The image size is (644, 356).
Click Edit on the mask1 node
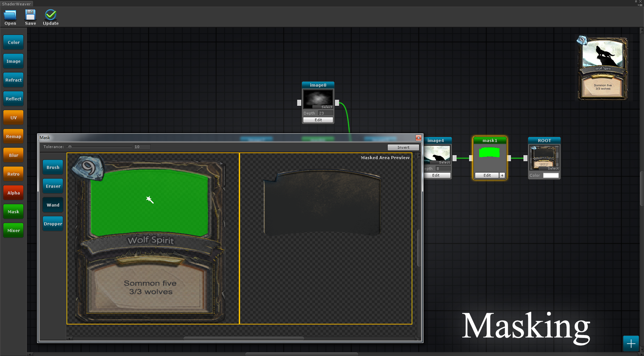(487, 175)
